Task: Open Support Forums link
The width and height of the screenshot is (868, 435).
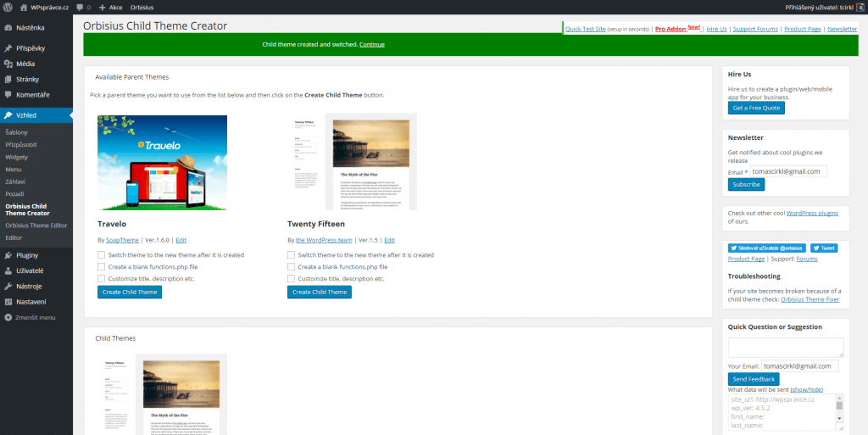Action: 755,29
